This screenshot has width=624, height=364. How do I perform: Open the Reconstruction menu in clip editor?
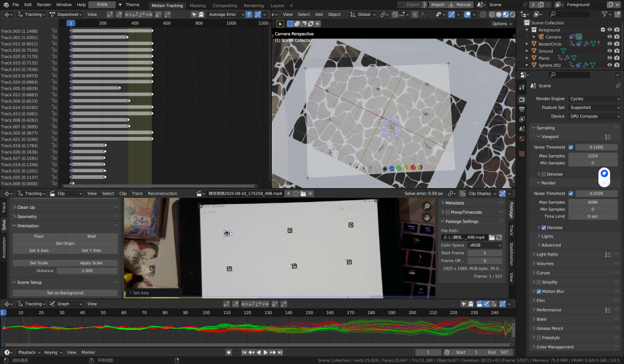(162, 194)
